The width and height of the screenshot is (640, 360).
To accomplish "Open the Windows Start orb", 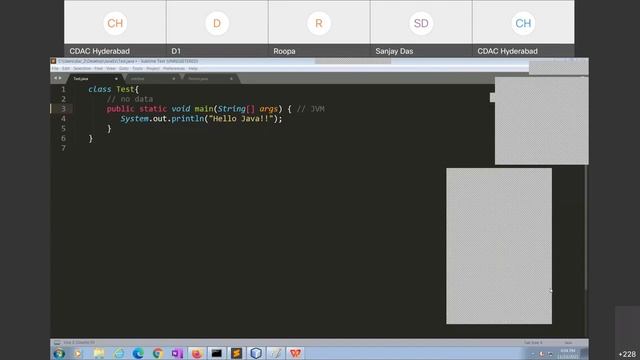I will tap(59, 353).
